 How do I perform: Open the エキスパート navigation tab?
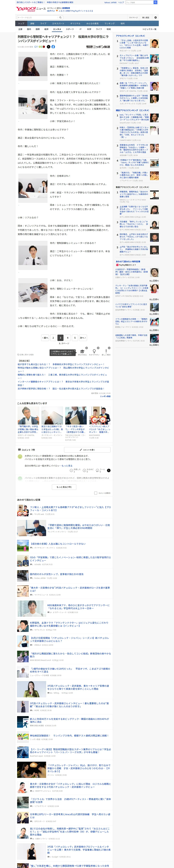58,24
